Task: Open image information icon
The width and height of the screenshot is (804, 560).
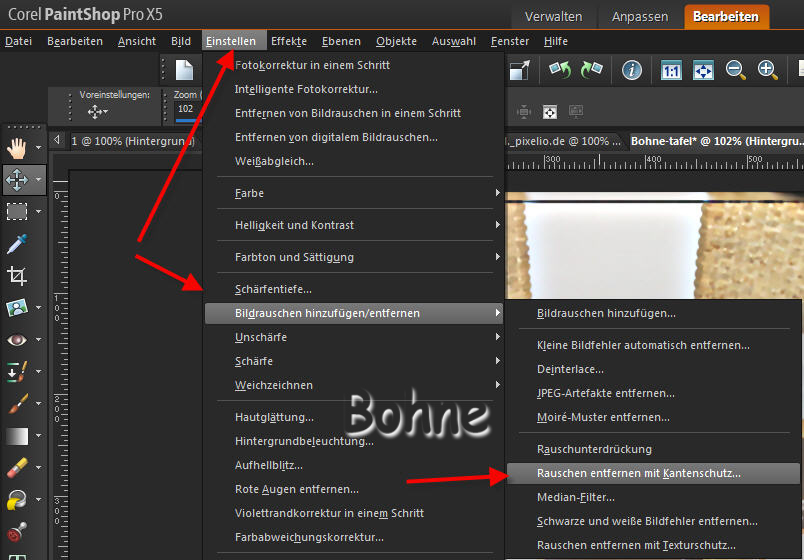Action: tap(631, 70)
